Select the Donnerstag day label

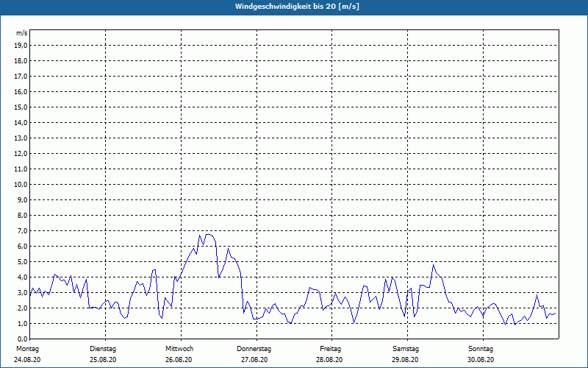tap(254, 349)
